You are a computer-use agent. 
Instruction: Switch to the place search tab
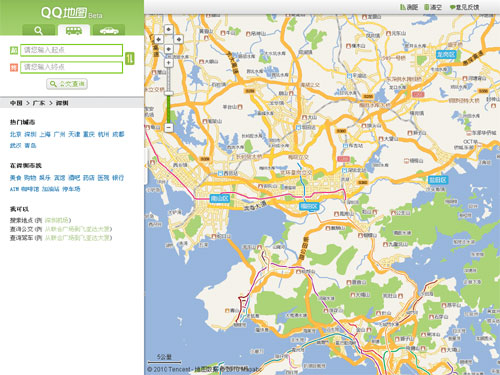[38, 30]
